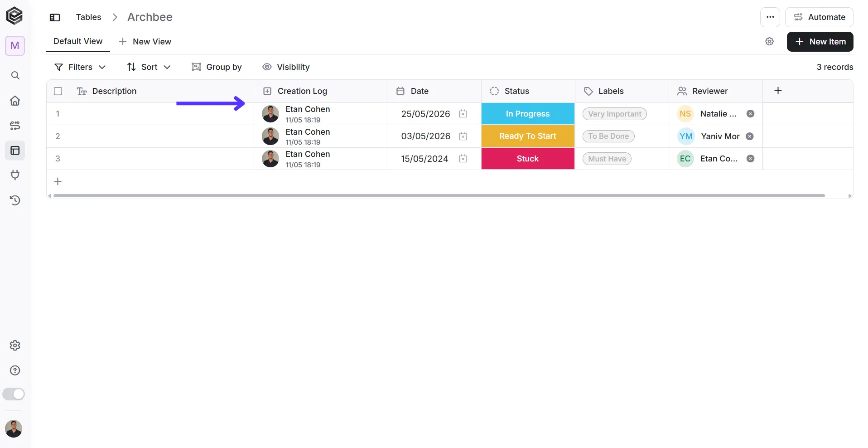This screenshot has height=448, width=868.
Task: Click the Archbee table title
Action: click(x=149, y=17)
